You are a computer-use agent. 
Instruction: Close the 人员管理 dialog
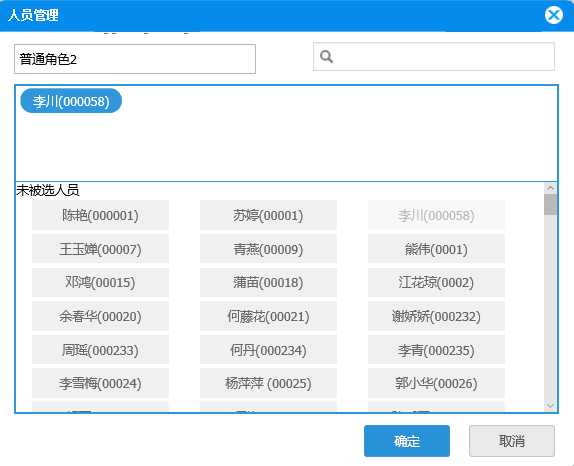click(554, 15)
